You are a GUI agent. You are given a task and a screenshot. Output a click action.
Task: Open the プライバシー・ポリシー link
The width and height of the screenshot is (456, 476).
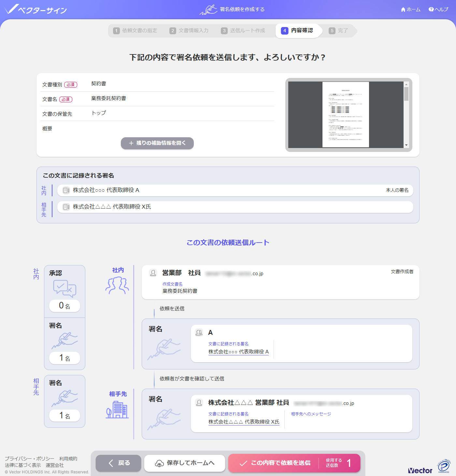coord(30,459)
